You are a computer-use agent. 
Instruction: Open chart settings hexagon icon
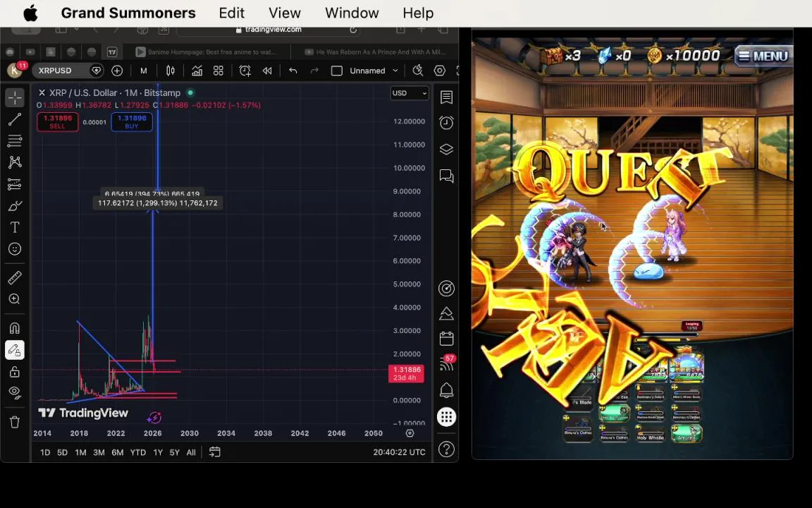[439, 71]
